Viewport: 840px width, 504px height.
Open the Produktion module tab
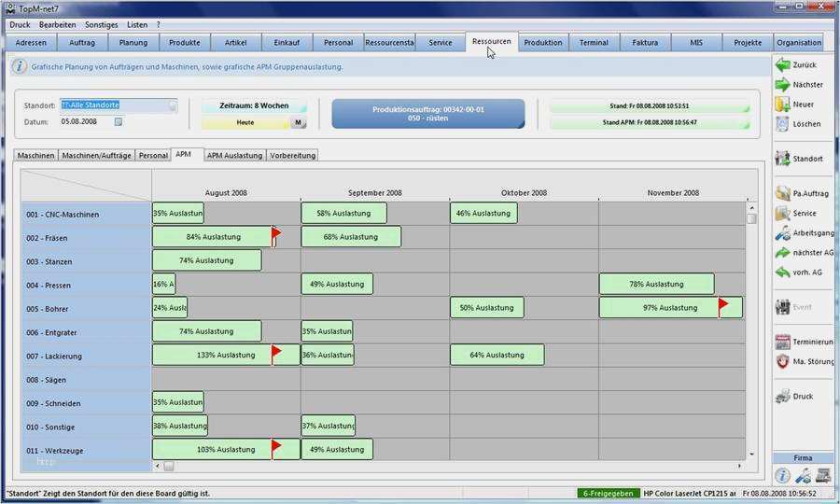coord(542,42)
